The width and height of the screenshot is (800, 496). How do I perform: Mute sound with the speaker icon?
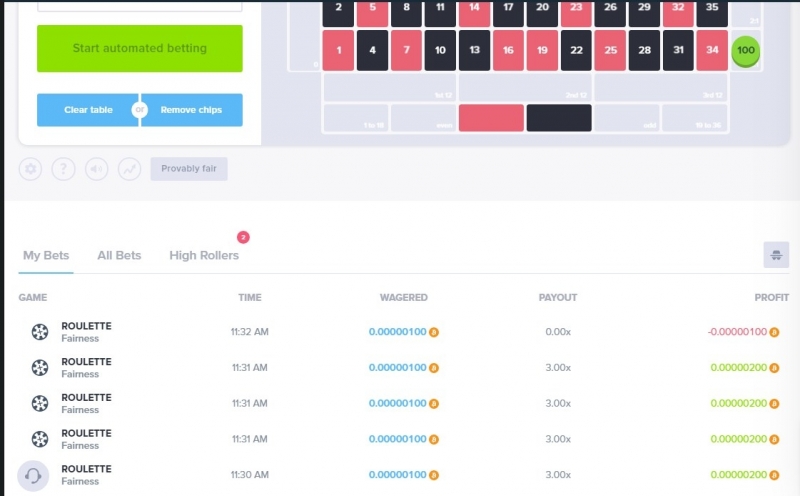pos(96,168)
